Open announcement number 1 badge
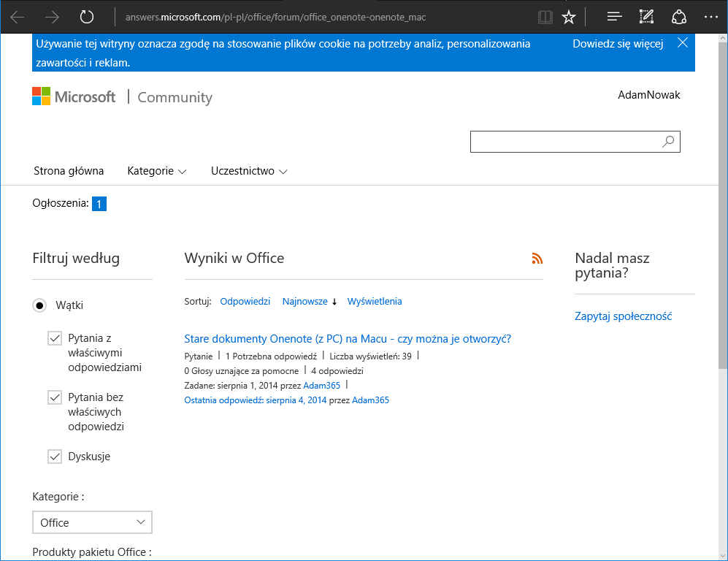 (x=99, y=203)
